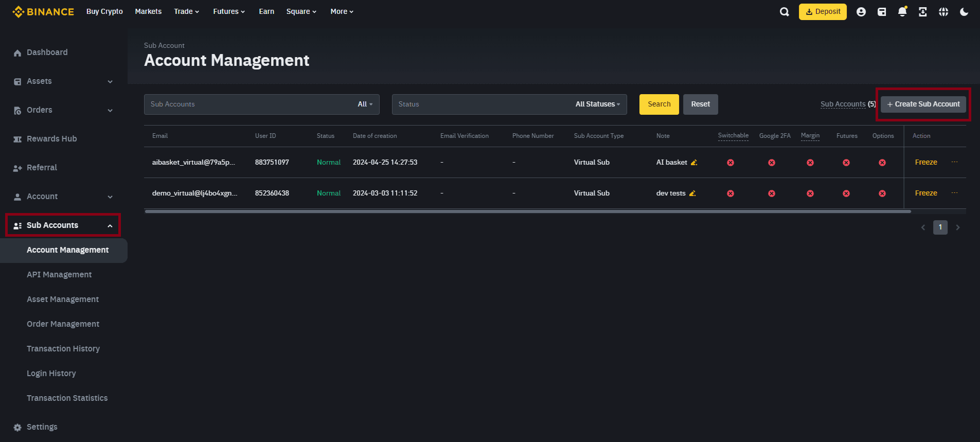Open Markets in top navigation
The image size is (980, 442).
(148, 11)
